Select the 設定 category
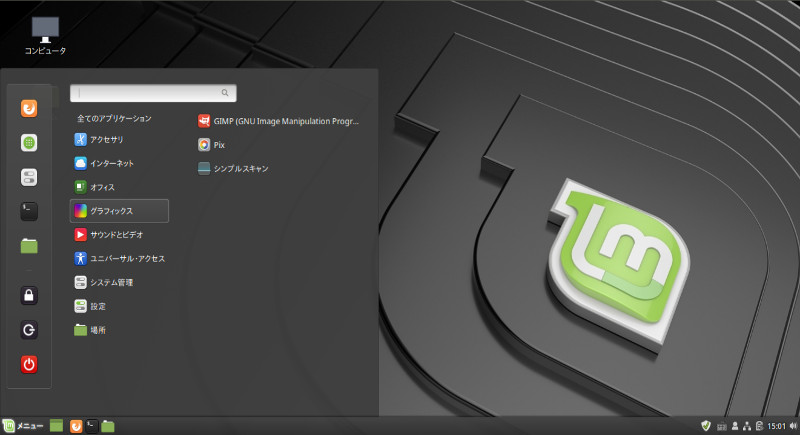This screenshot has height=435, width=800. (x=119, y=306)
